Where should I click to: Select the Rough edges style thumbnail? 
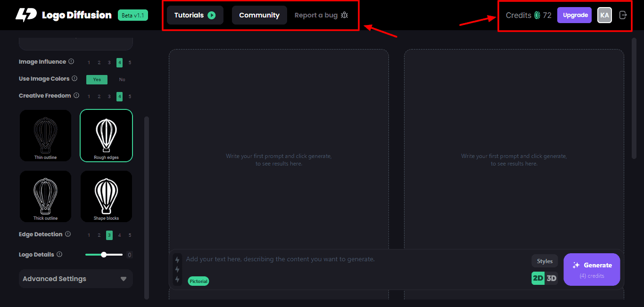point(106,135)
